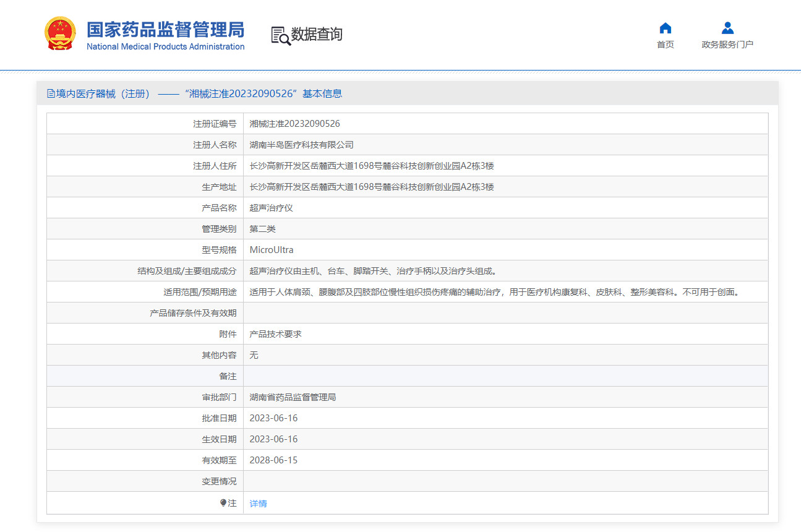Click the 注册人名称 row label
This screenshot has height=532, width=801.
(x=215, y=145)
